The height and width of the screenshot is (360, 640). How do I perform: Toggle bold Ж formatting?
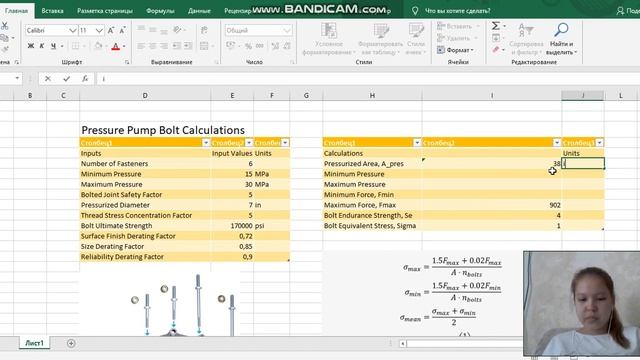pos(31,46)
